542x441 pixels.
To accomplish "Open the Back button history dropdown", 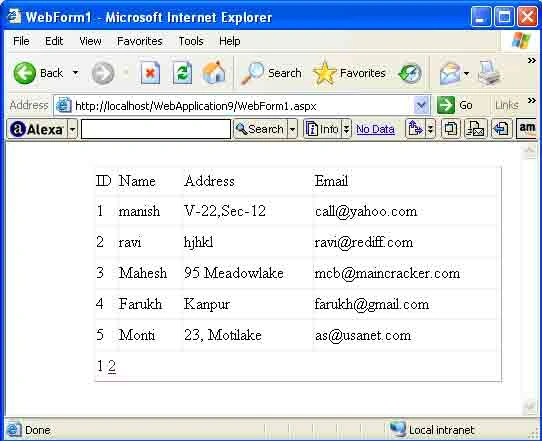I will point(75,73).
